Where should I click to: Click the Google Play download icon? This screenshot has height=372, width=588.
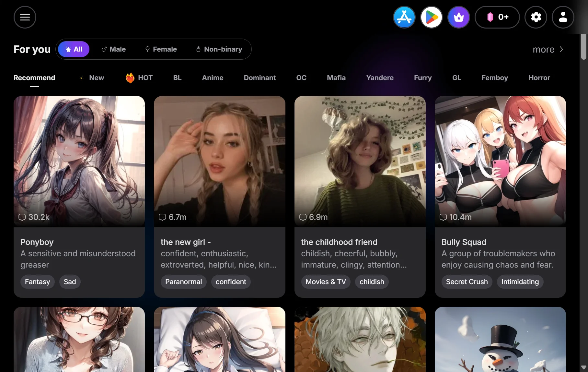(x=431, y=17)
